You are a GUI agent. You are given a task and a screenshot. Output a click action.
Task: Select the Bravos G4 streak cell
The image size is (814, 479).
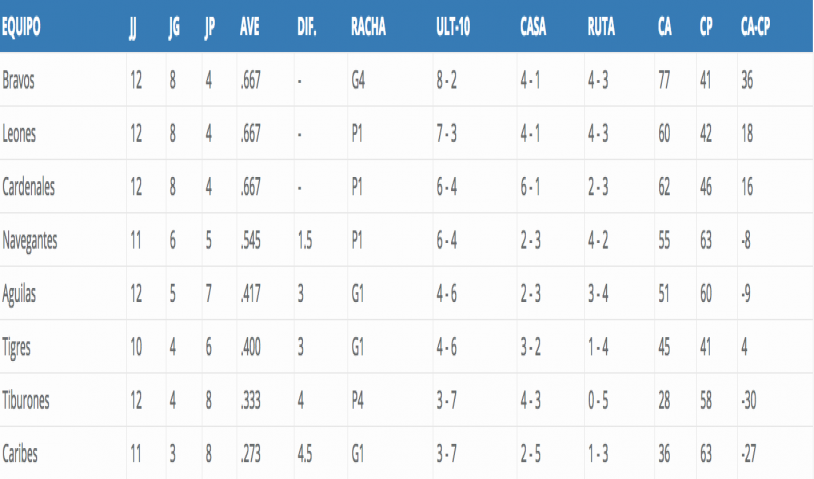(359, 81)
